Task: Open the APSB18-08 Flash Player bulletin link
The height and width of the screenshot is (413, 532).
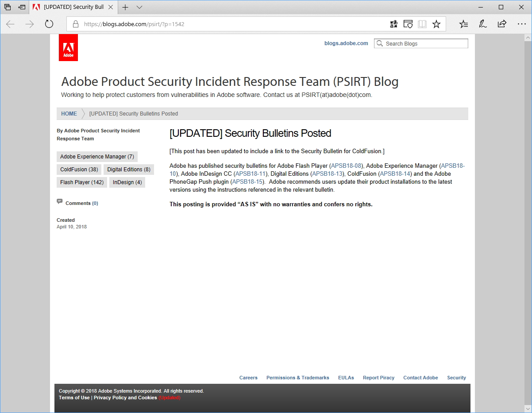Action: (346, 166)
